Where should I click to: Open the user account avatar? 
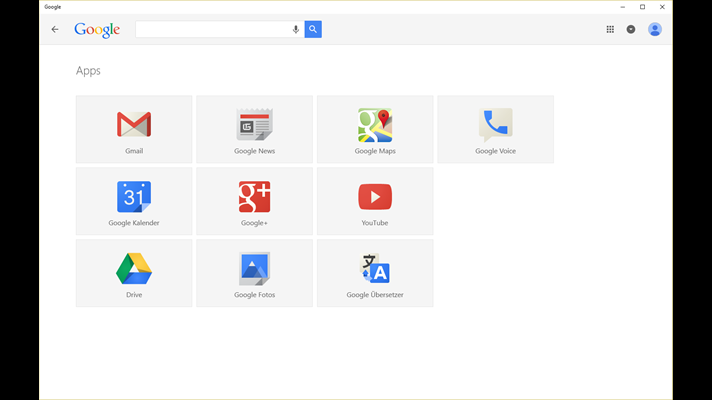tap(654, 30)
